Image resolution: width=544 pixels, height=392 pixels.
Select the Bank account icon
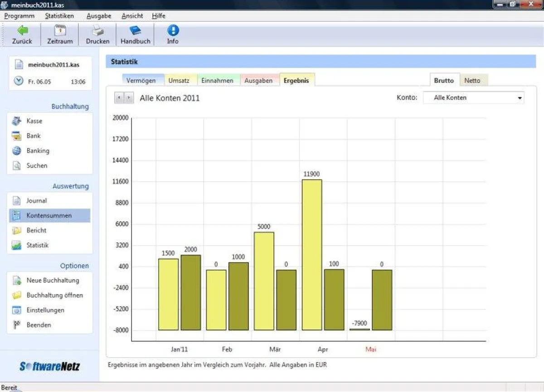pos(34,136)
